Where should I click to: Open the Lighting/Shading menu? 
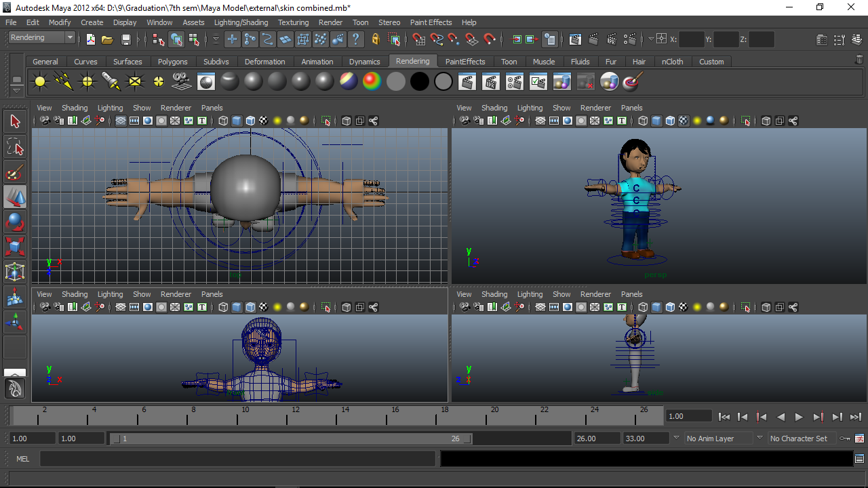tap(241, 22)
